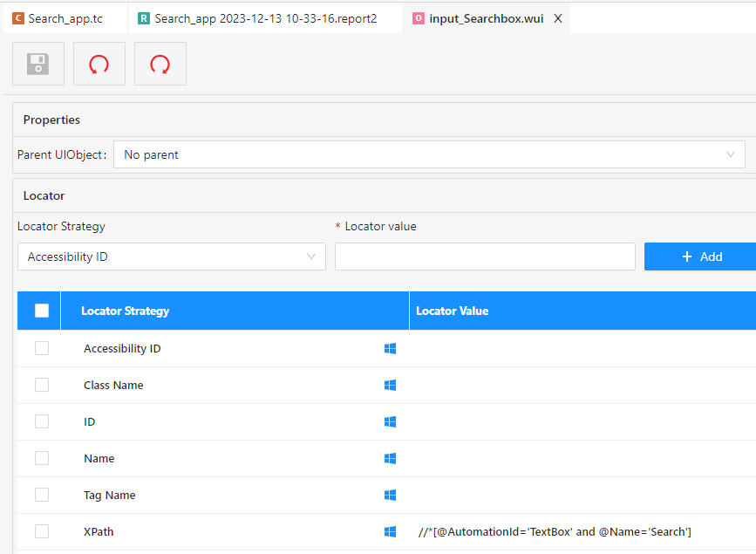This screenshot has height=554, width=756.
Task: Click the redo clockwise red arrow
Action: (x=160, y=64)
